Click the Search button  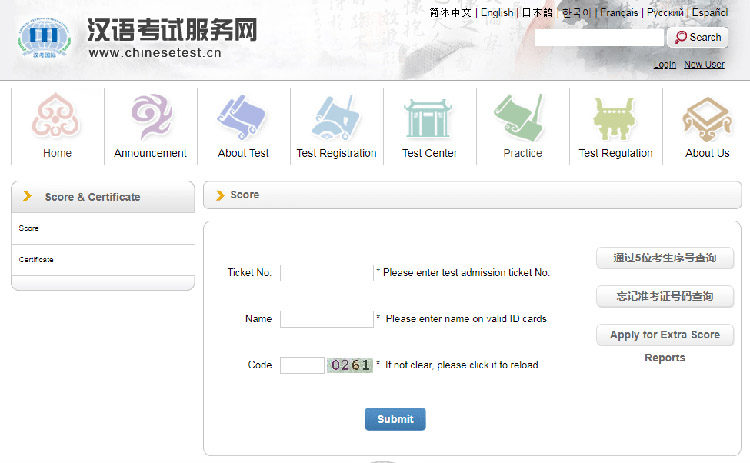697,37
